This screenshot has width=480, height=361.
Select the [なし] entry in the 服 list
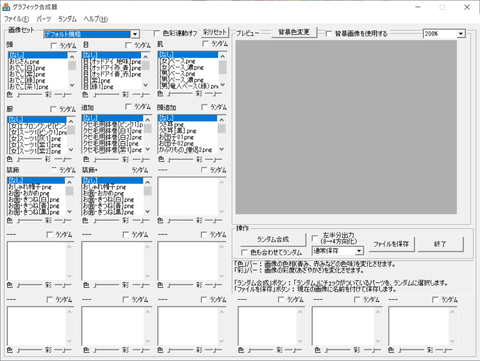[37, 119]
